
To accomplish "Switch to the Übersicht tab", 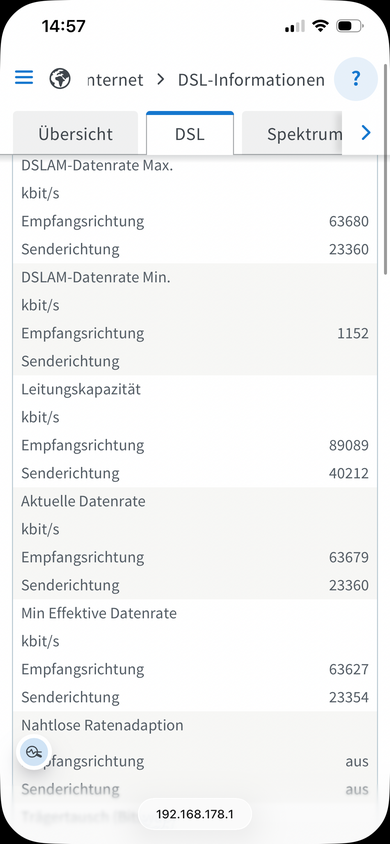I will tap(75, 133).
